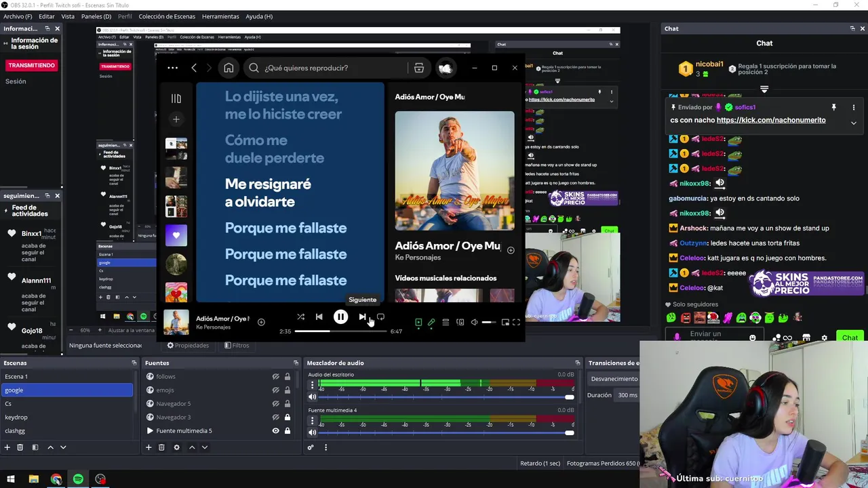Screen dimensions: 868x488
Task: Toggle repeat in Spotify player
Action: (380, 317)
